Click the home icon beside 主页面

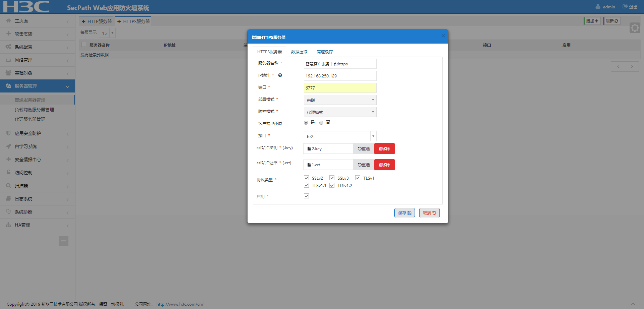click(x=9, y=21)
